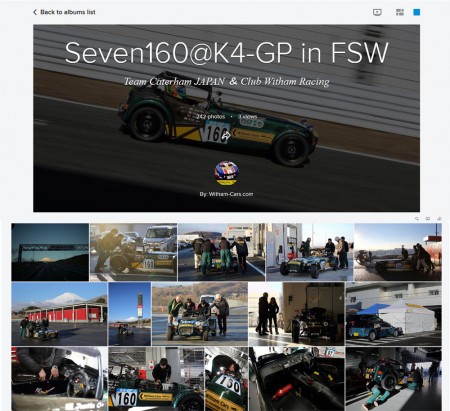Open red garage and snowy Fuji photo
The width and height of the screenshot is (450, 411).
click(59, 314)
